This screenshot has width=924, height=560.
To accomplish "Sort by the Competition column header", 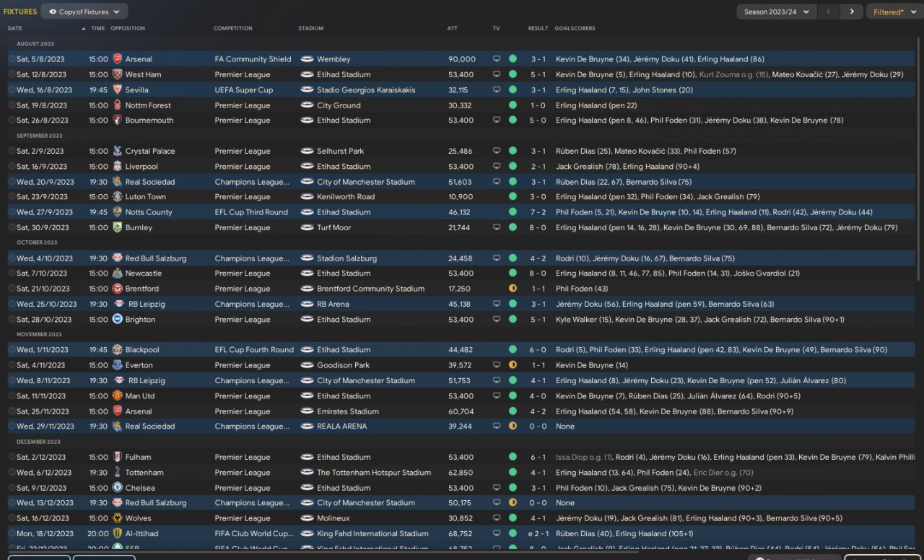I will [x=233, y=29].
